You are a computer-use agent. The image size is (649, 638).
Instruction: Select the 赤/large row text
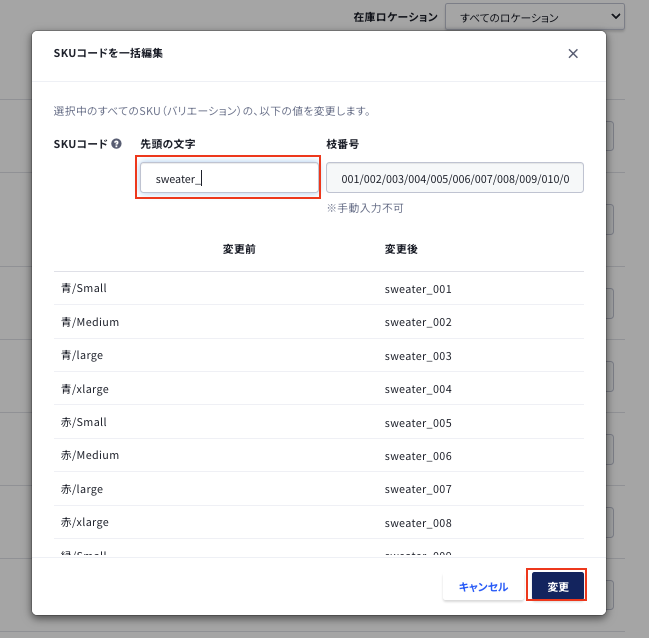point(82,489)
